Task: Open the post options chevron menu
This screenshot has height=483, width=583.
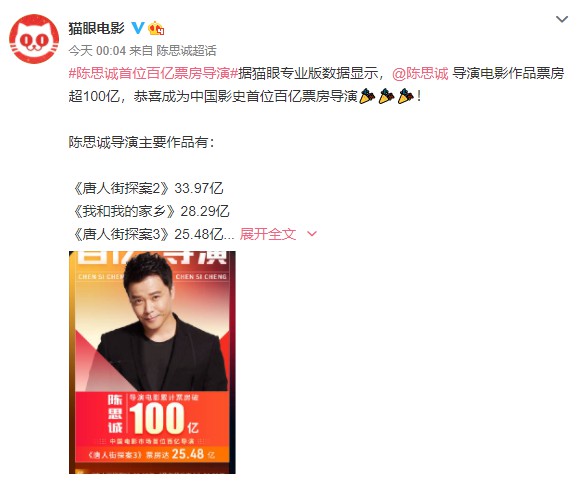Action: pos(562,19)
